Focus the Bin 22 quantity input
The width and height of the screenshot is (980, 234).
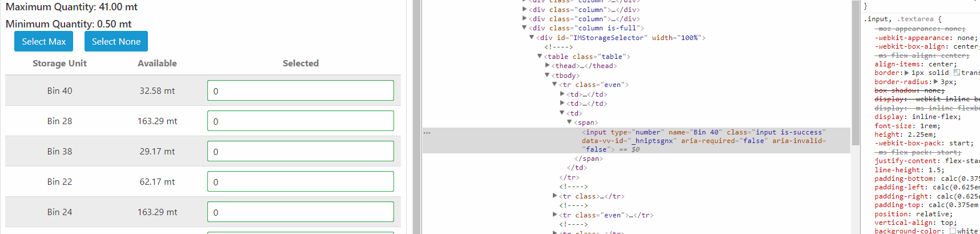point(300,181)
